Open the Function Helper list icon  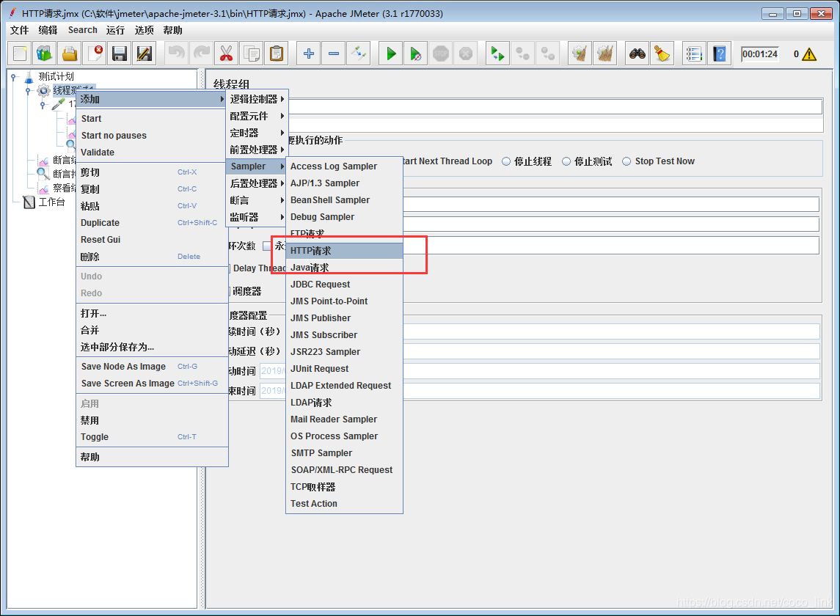[694, 54]
